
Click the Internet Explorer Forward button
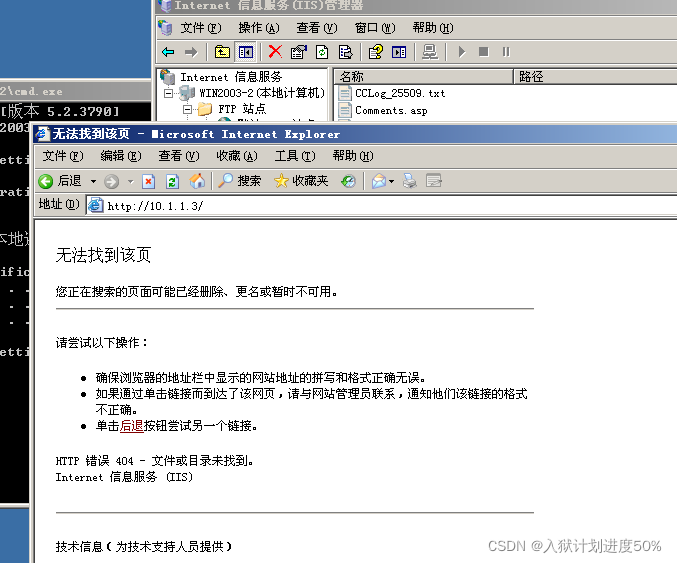tap(111, 181)
